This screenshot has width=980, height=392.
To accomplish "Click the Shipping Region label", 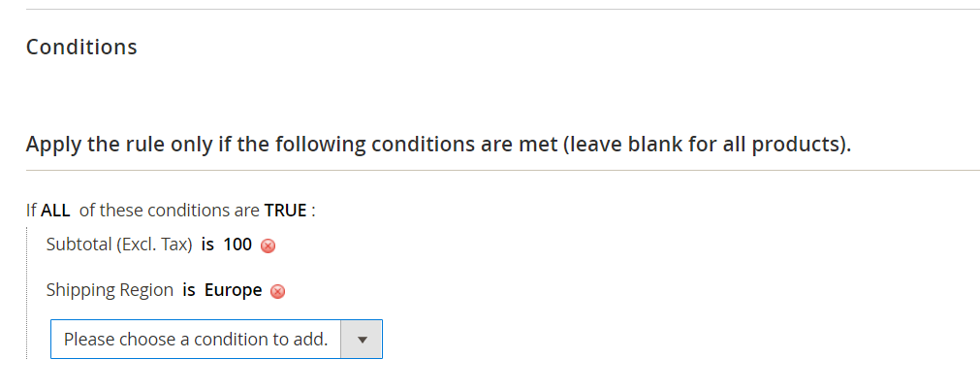I will (x=110, y=290).
